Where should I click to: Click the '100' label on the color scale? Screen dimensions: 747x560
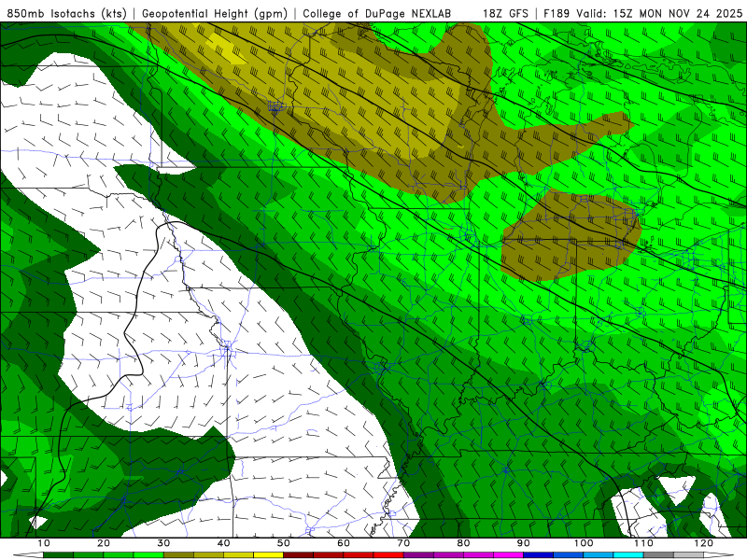(583, 543)
